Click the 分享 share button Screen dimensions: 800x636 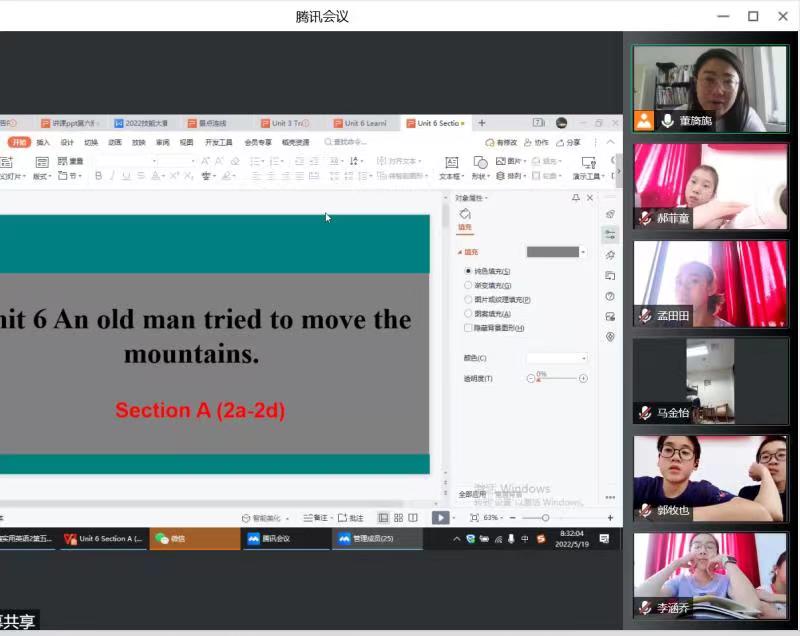(x=568, y=142)
